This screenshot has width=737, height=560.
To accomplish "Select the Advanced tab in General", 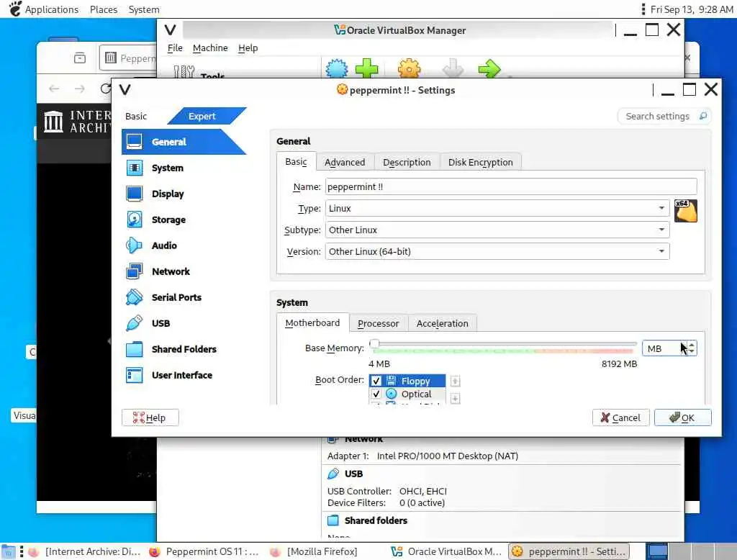I will point(345,162).
